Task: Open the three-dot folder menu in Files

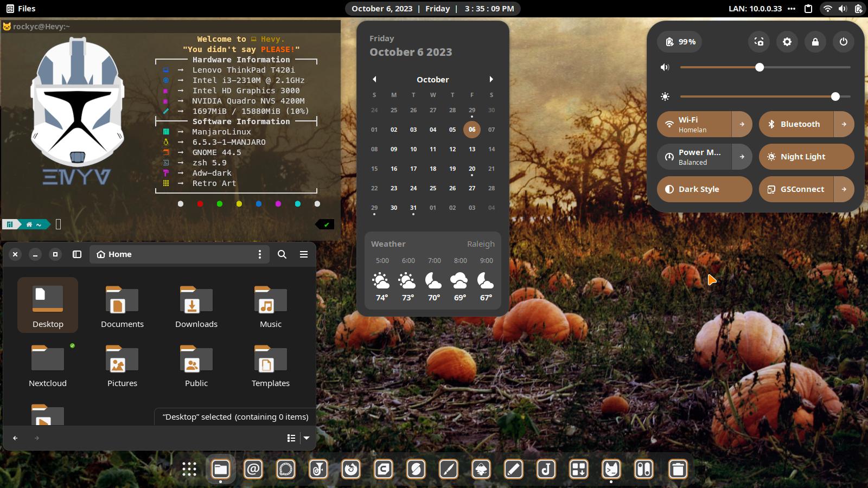Action: tap(260, 254)
